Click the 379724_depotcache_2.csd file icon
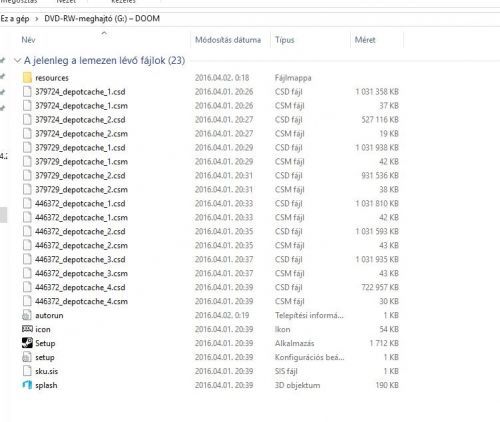Viewport: 500px width, 422px height. [x=27, y=120]
